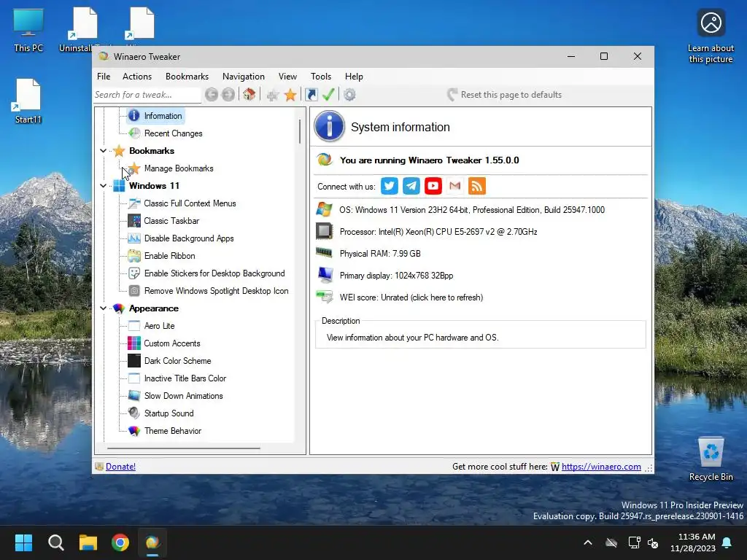Open the YouTube channel icon
The width and height of the screenshot is (747, 560).
(x=433, y=186)
